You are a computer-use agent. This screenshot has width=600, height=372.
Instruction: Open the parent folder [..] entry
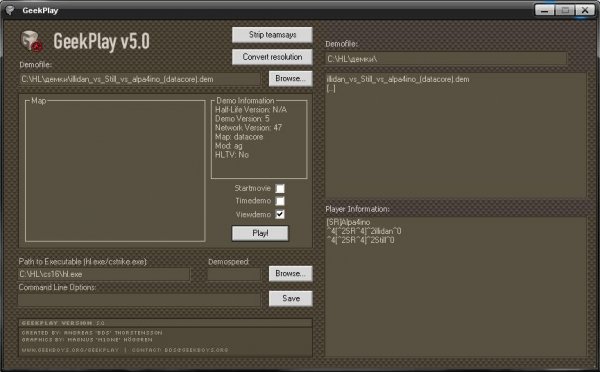331,89
